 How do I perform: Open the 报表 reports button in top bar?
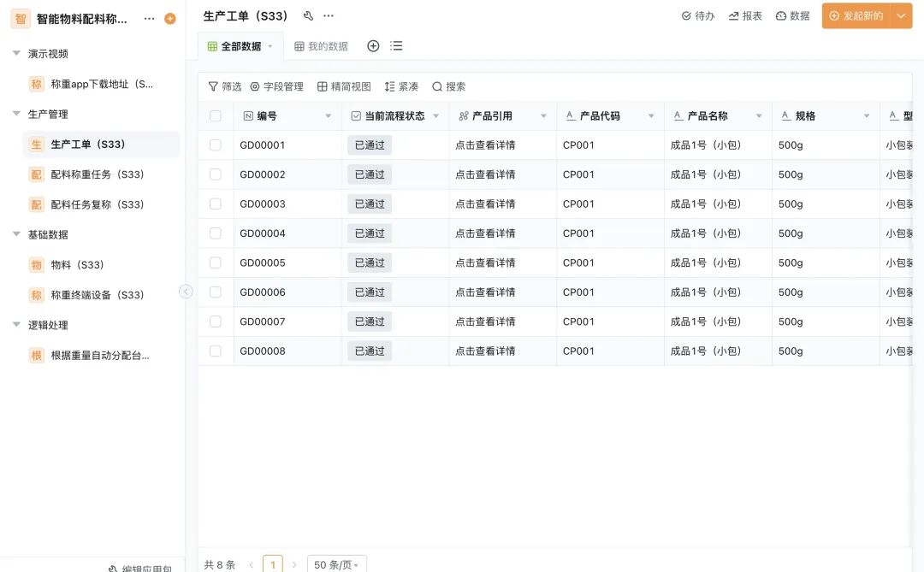tap(745, 16)
